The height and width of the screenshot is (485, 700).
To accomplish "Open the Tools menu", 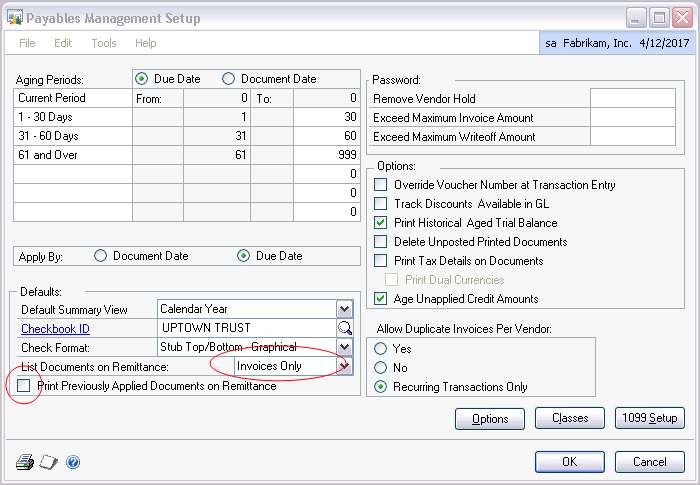I will tap(104, 43).
